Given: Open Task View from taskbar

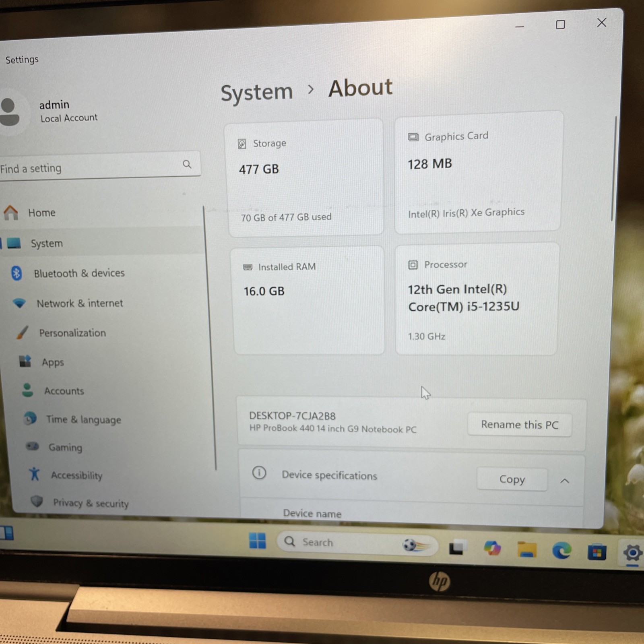Looking at the screenshot, I should point(457,547).
